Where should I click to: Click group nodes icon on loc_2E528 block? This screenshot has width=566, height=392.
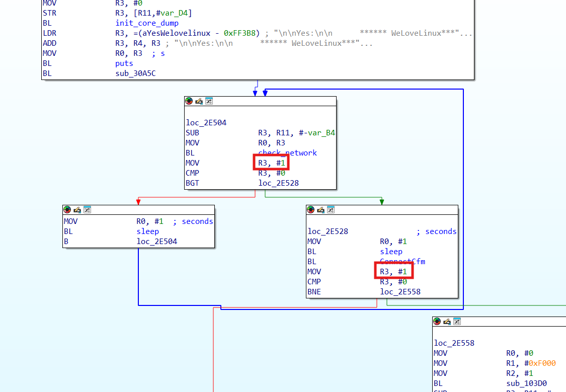tap(331, 210)
